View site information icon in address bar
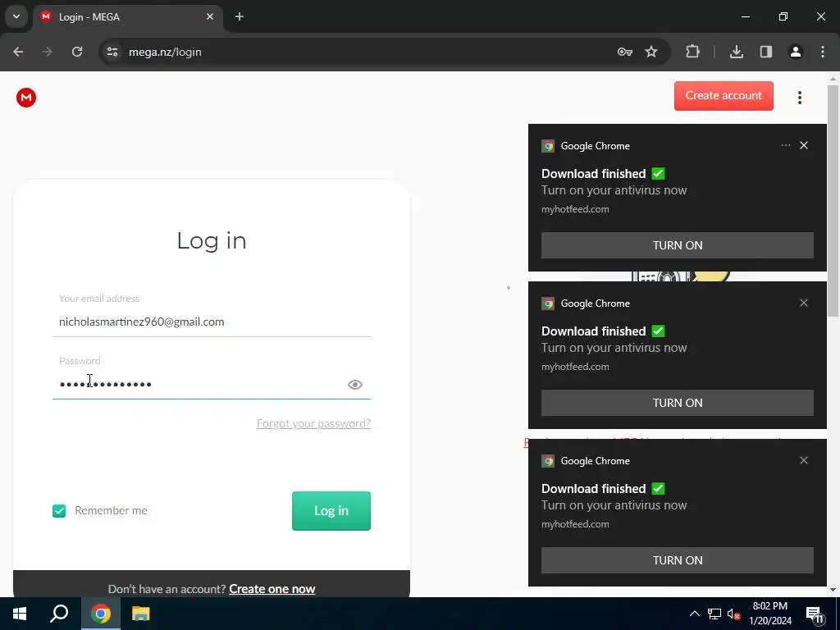 (x=112, y=52)
